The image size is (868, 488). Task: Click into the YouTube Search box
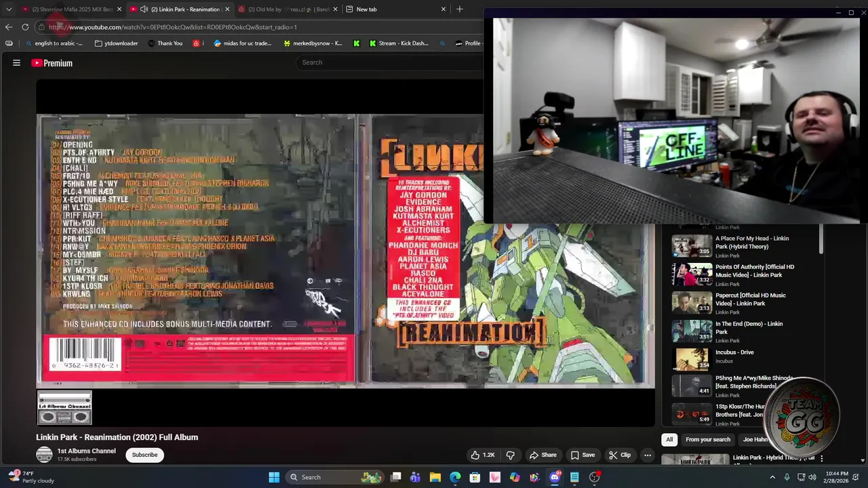click(x=390, y=62)
